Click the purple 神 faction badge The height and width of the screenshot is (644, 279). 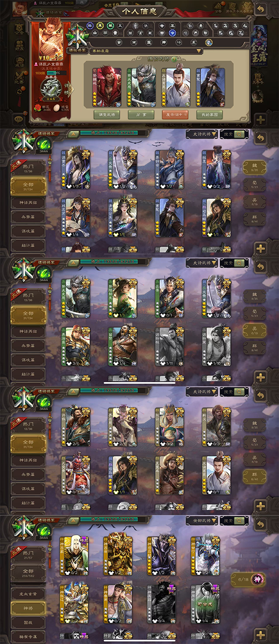coord(256,579)
